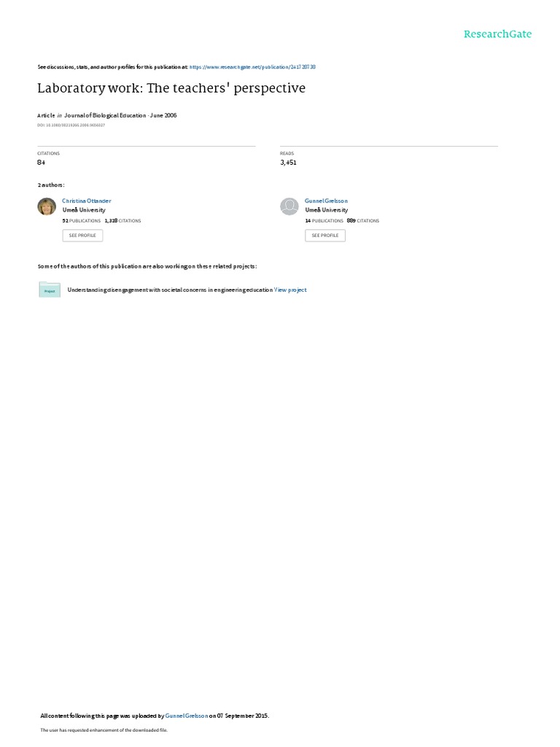Open Gunnel Grelsson's author name link
Viewport: 560px width, 747px height.
click(x=326, y=201)
